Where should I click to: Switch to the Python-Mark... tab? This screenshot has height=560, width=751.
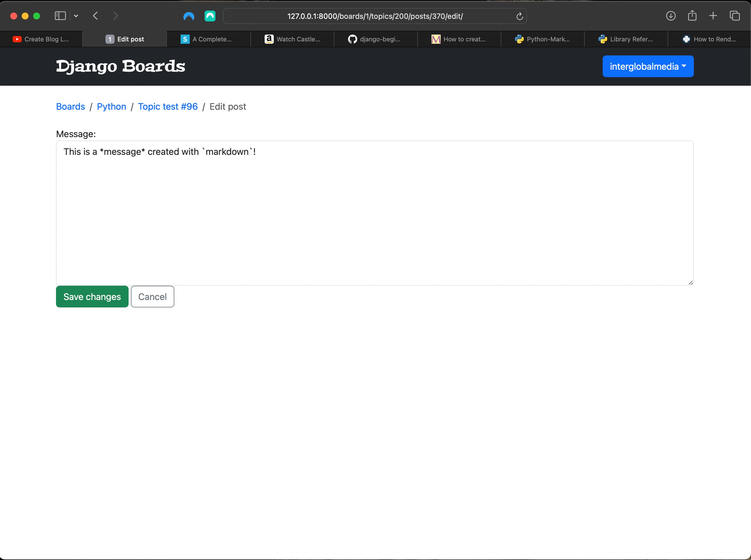[542, 39]
